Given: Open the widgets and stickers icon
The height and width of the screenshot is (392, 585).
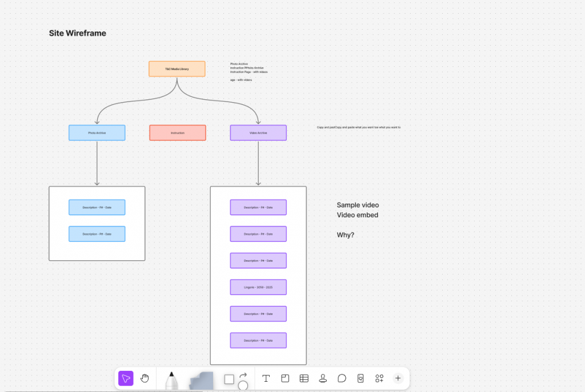Looking at the screenshot, I should [379, 378].
